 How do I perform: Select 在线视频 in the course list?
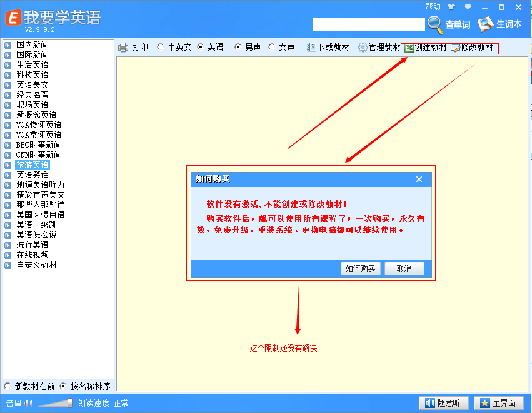click(33, 255)
